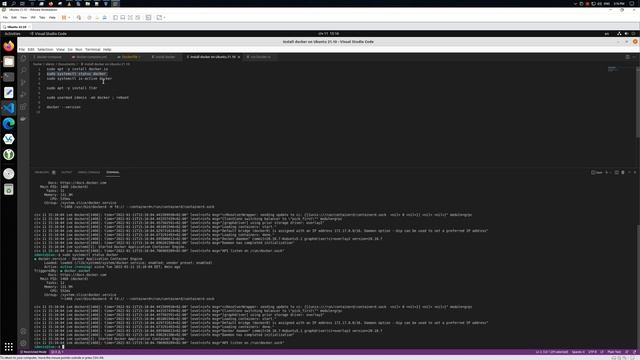Image resolution: width=640 pixels, height=360 pixels.
Task: Open Microsoft Edge from the dock
Action: coord(9,123)
